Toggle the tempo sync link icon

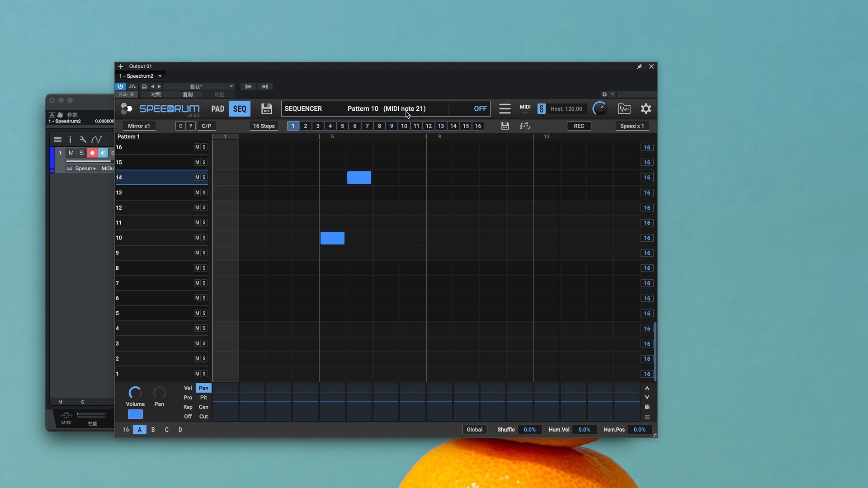pos(541,108)
